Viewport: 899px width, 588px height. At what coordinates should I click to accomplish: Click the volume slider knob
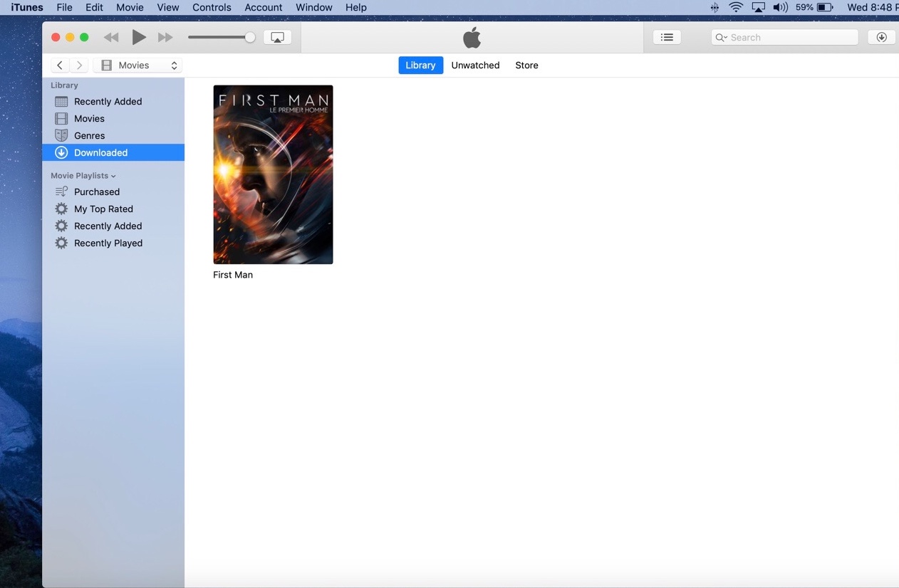(250, 37)
